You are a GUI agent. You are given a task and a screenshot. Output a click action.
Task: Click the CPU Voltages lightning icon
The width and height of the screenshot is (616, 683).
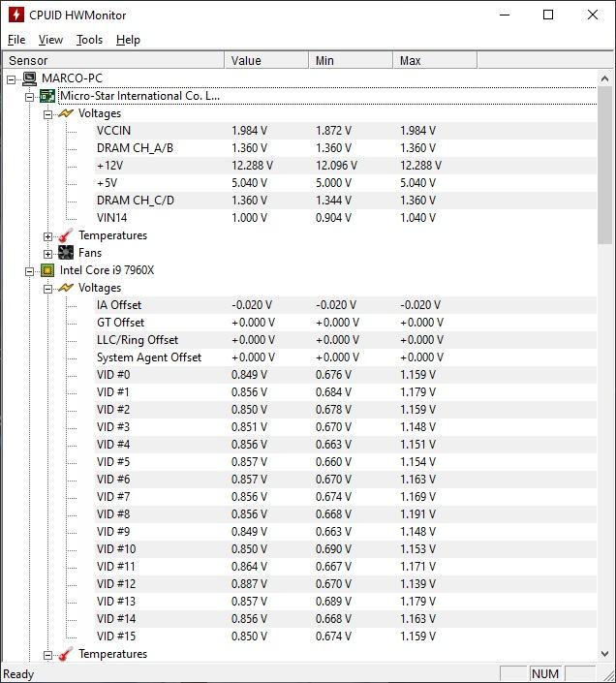click(66, 288)
